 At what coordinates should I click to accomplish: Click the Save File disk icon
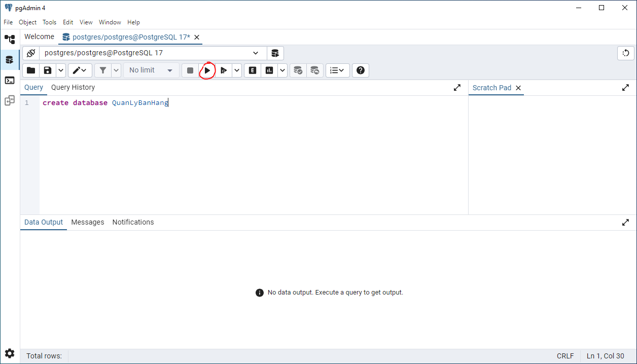click(x=48, y=70)
